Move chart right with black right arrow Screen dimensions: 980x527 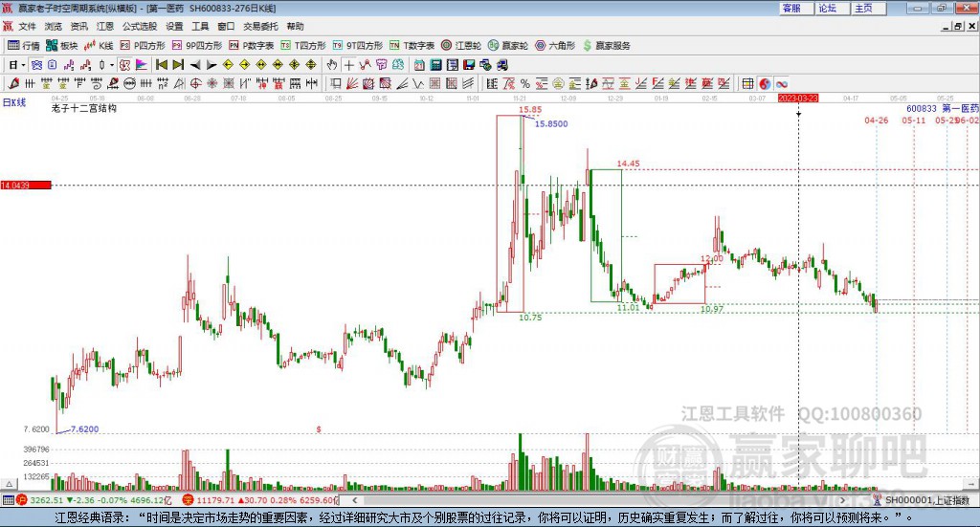[x=212, y=65]
